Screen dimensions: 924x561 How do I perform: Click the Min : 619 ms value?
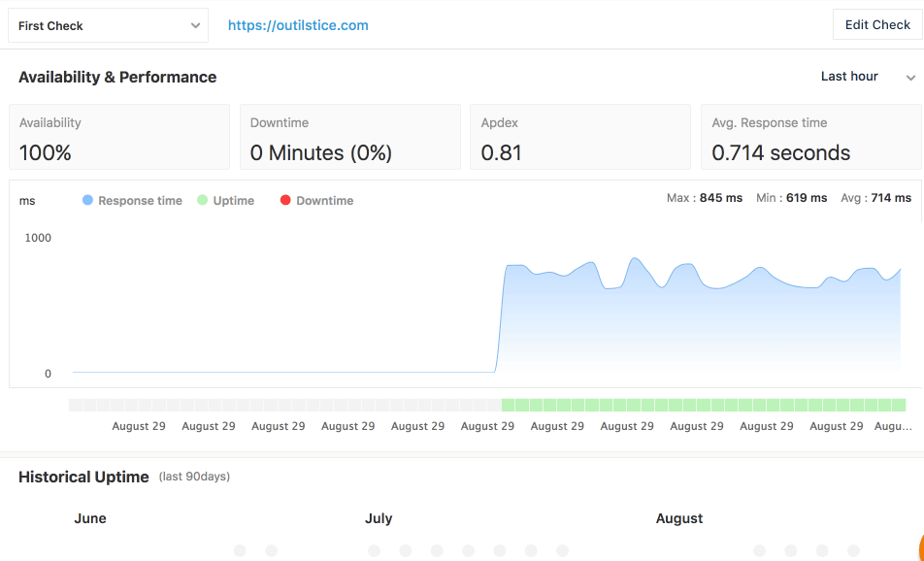[x=791, y=198]
